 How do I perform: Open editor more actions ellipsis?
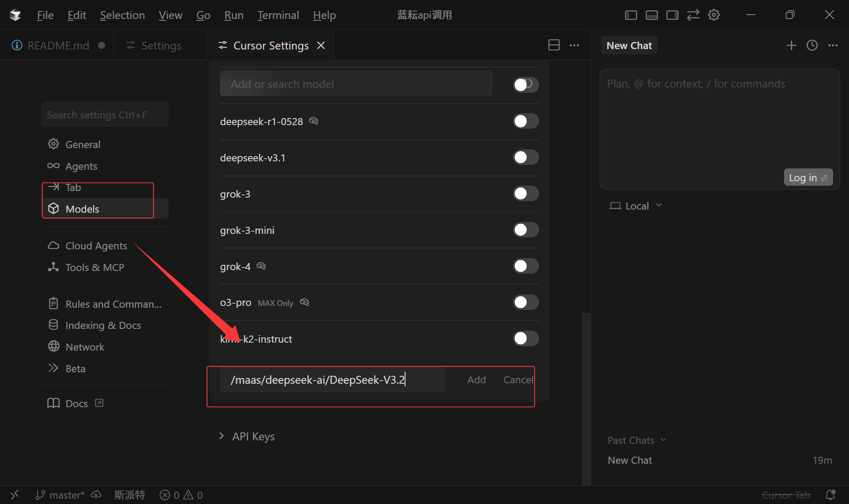(x=574, y=45)
